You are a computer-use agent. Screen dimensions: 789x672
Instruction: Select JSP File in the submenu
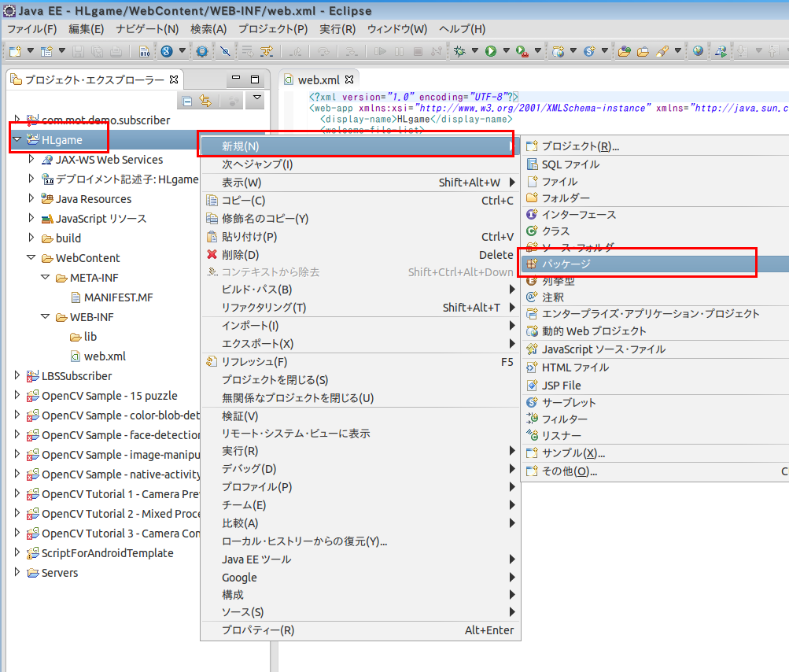click(x=655, y=385)
